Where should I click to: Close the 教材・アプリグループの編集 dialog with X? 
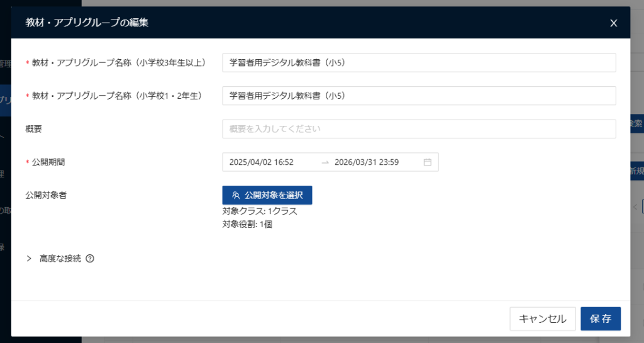pyautogui.click(x=614, y=23)
